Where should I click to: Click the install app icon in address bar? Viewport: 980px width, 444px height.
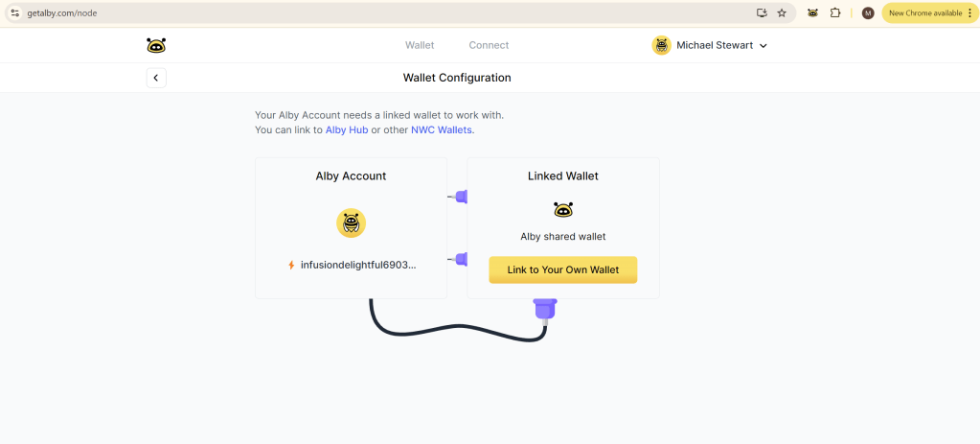tap(762, 13)
